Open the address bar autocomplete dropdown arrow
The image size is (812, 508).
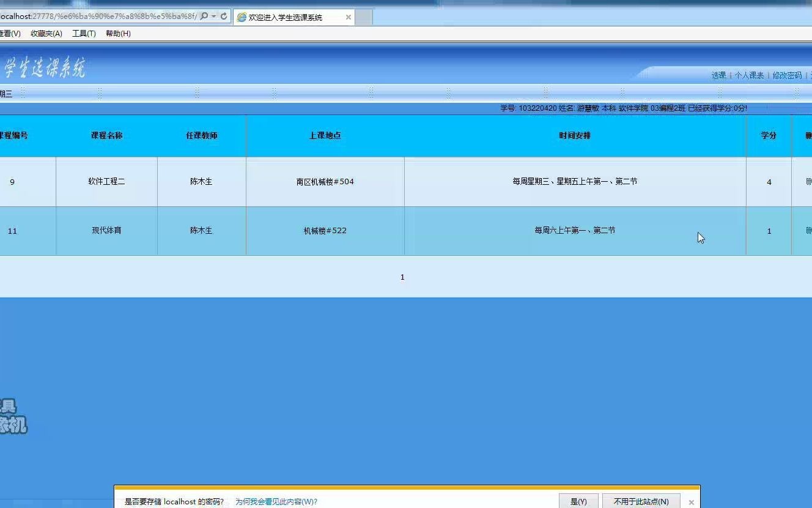213,17
